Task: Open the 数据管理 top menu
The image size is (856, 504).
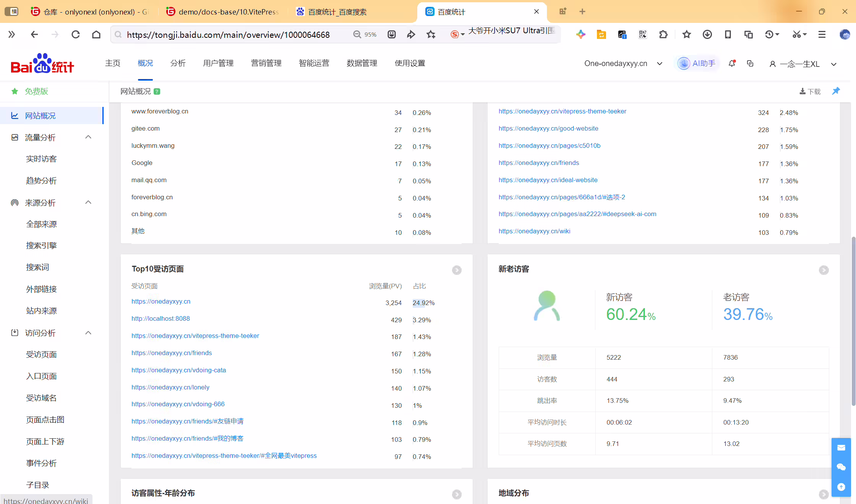Action: click(x=362, y=63)
